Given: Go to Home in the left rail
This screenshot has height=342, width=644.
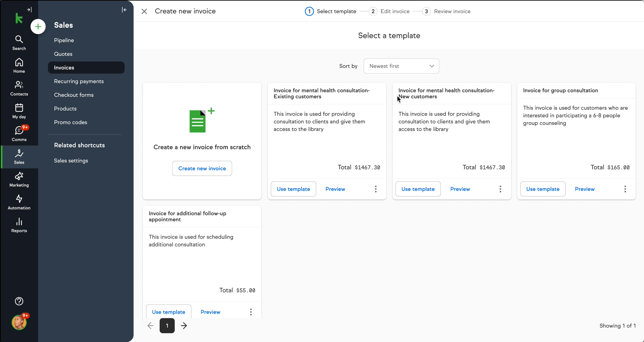Looking at the screenshot, I should 19,66.
